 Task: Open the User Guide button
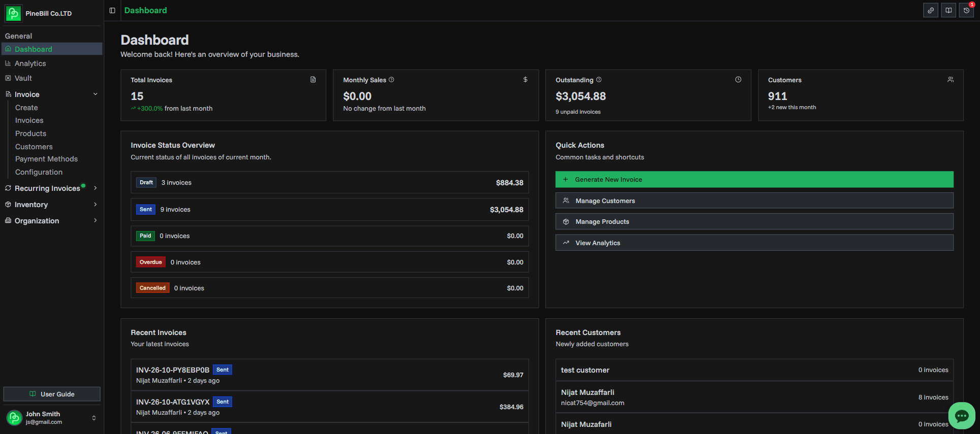tap(52, 394)
